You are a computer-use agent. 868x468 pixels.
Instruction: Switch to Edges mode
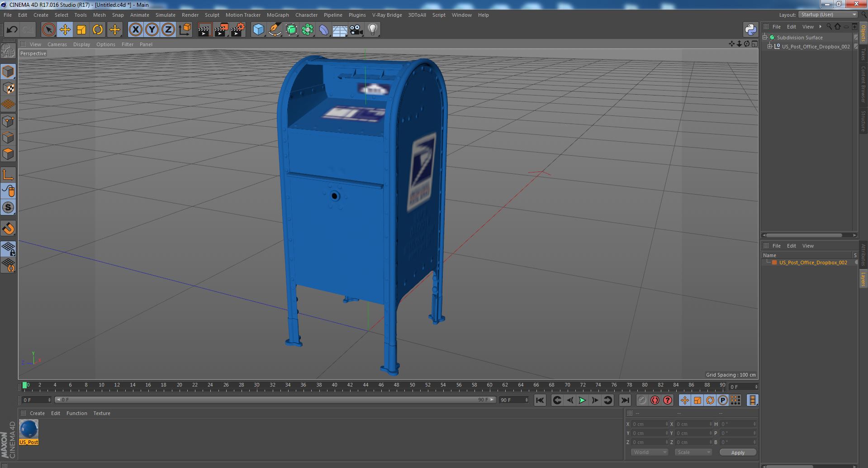[8, 138]
